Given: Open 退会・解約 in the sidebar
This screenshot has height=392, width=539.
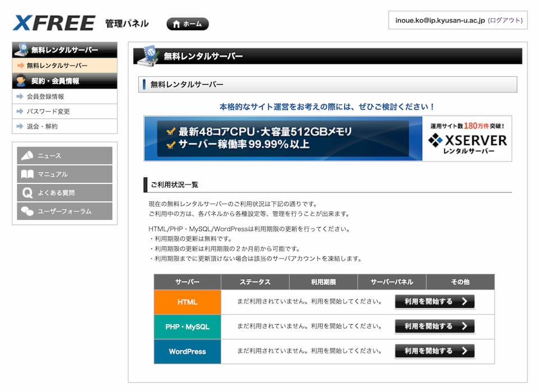Looking at the screenshot, I should (42, 126).
